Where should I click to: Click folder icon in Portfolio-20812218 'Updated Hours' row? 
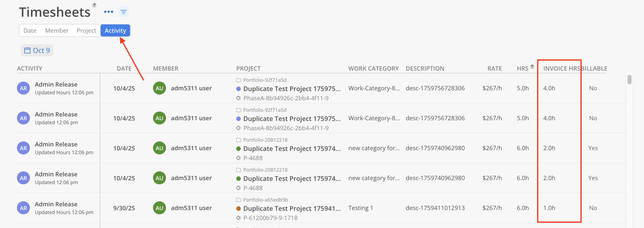(x=239, y=140)
